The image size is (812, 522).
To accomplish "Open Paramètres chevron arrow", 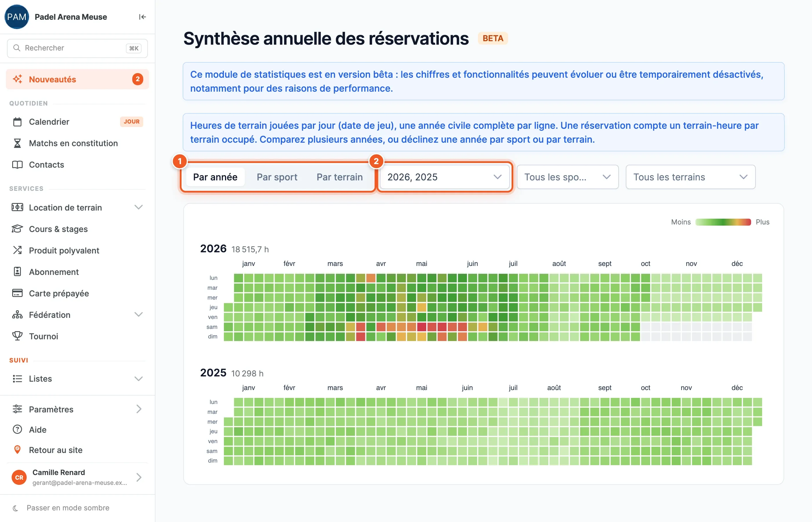I will [139, 409].
